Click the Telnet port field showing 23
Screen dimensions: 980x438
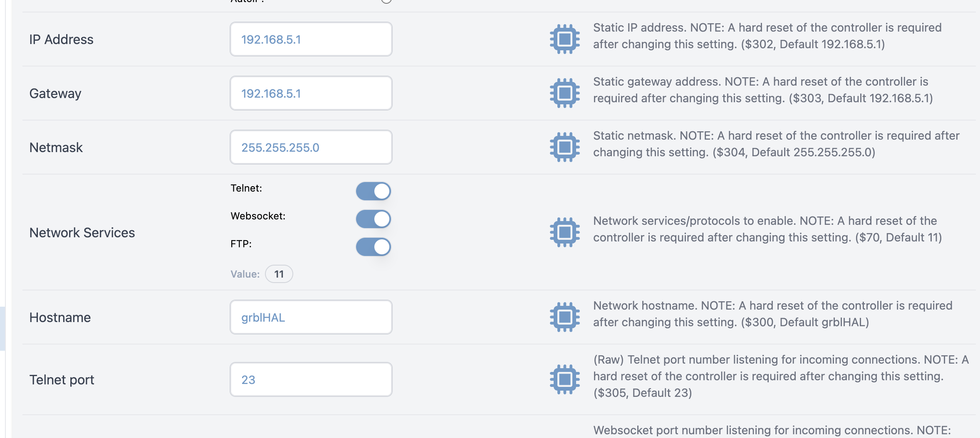(311, 380)
